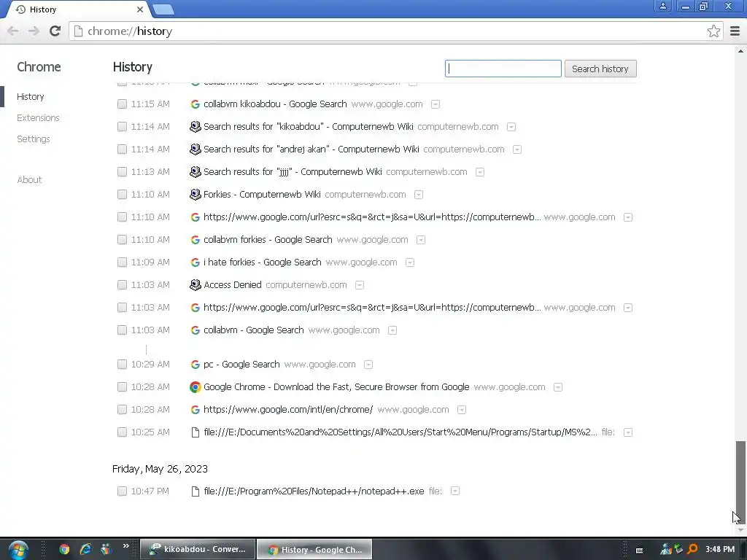Click the scrollbar up arrow
747x560 pixels.
[x=740, y=50]
